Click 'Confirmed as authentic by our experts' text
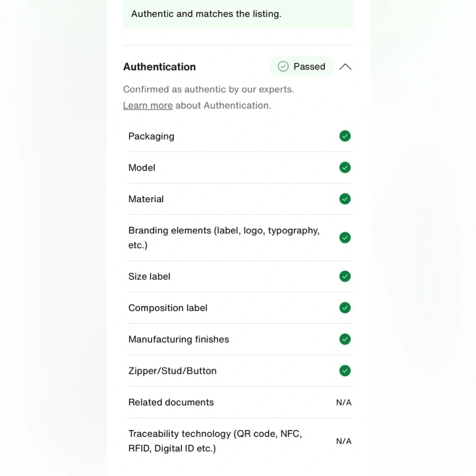 (x=208, y=89)
